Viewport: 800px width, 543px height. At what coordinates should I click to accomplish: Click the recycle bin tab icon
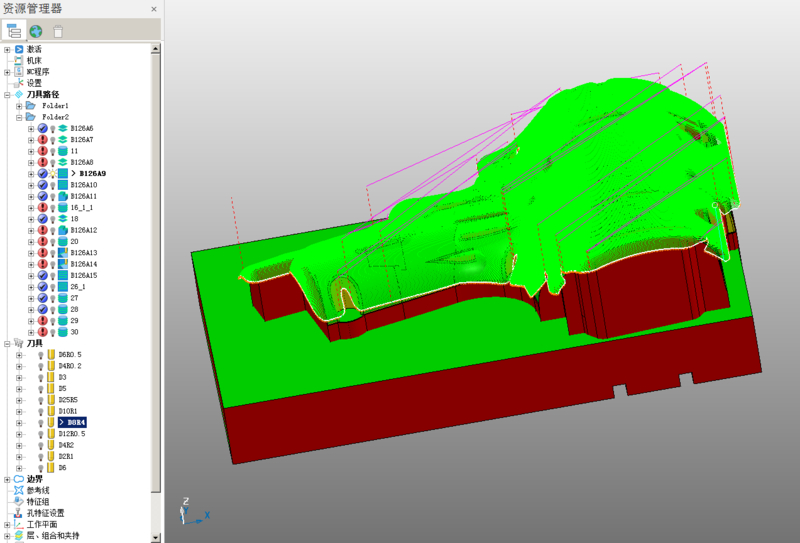[x=58, y=30]
